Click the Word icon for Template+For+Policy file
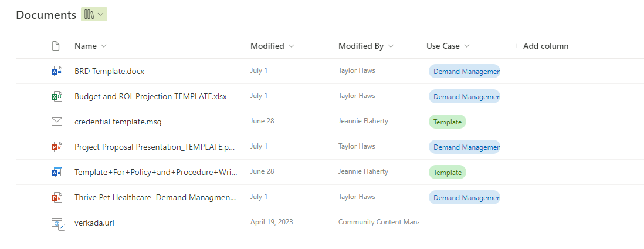644x249 pixels. point(56,172)
